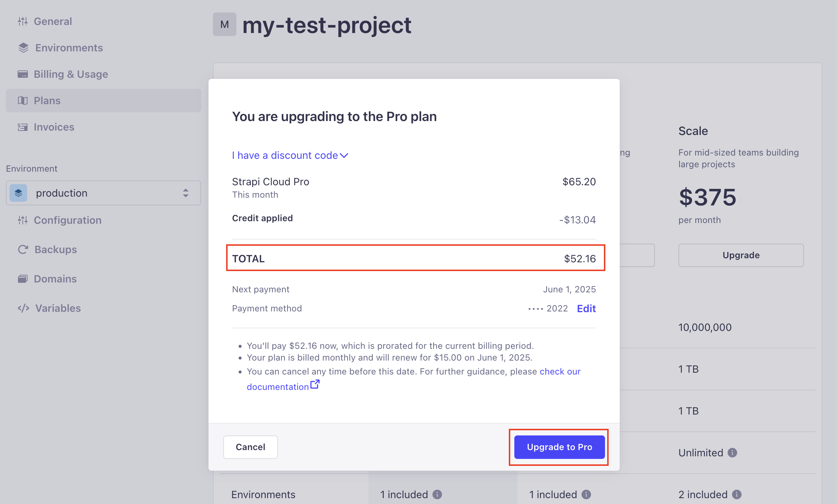The height and width of the screenshot is (504, 837).
Task: Go to Configuration settings
Action: coord(68,220)
